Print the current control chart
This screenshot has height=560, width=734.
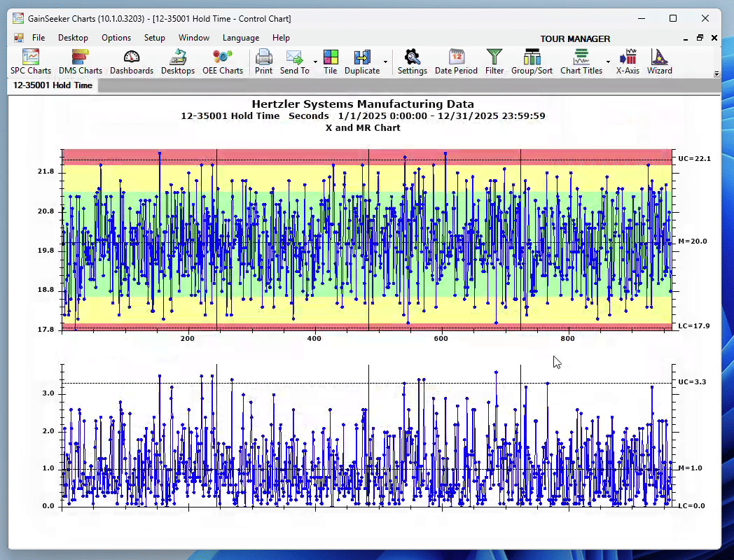263,62
